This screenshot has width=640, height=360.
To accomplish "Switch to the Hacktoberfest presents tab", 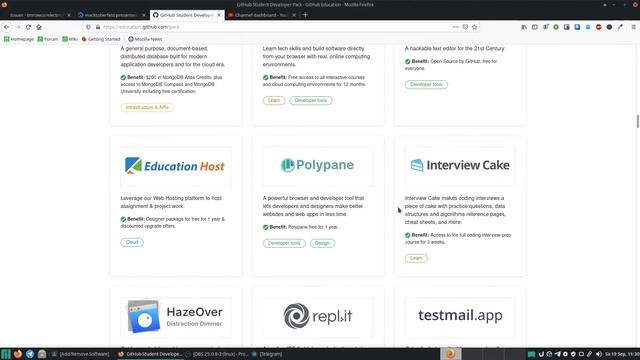I will point(111,15).
